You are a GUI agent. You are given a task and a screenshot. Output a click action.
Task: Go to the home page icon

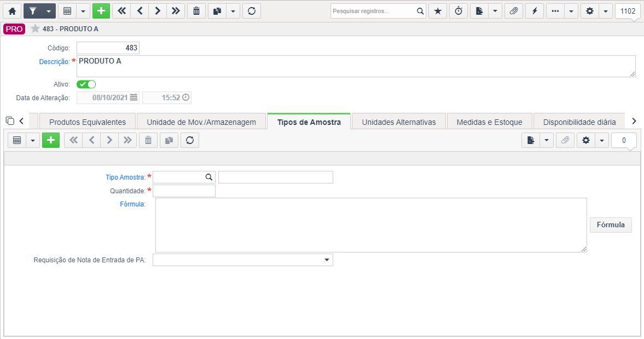13,11
